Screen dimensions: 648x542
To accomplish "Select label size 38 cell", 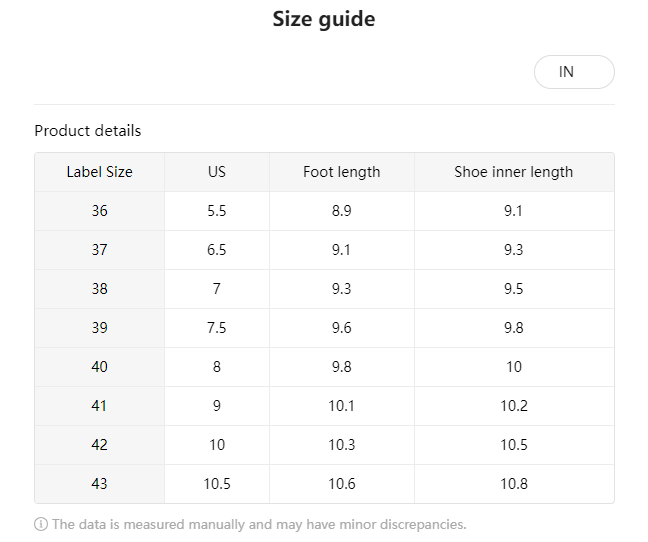I will click(x=99, y=289).
